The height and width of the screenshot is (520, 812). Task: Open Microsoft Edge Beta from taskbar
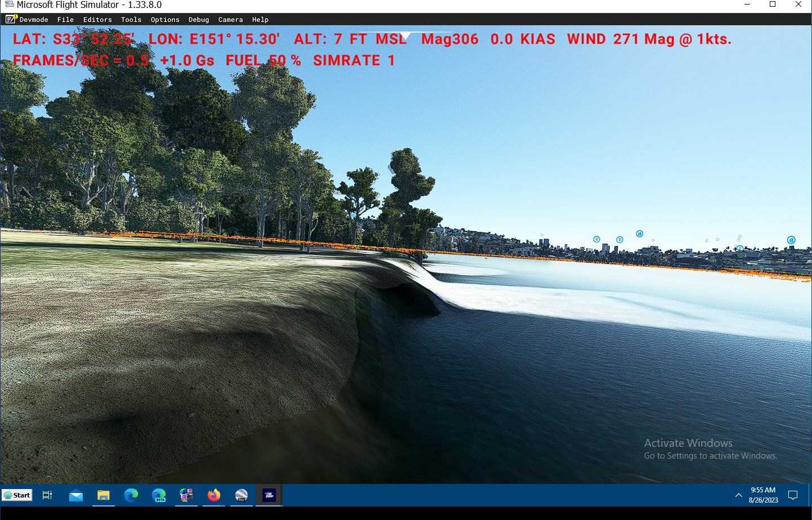[x=159, y=495]
